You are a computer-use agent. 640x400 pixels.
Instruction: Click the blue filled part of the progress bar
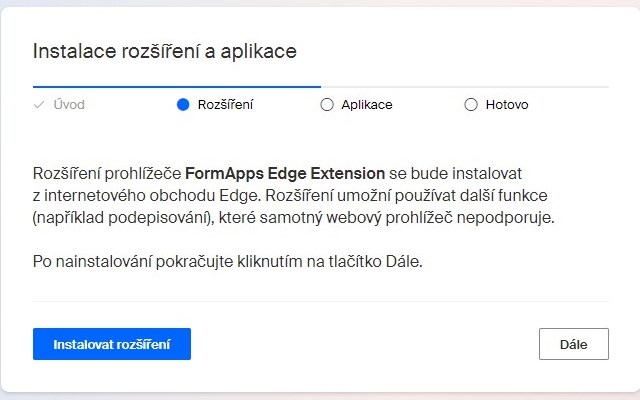pos(176,87)
